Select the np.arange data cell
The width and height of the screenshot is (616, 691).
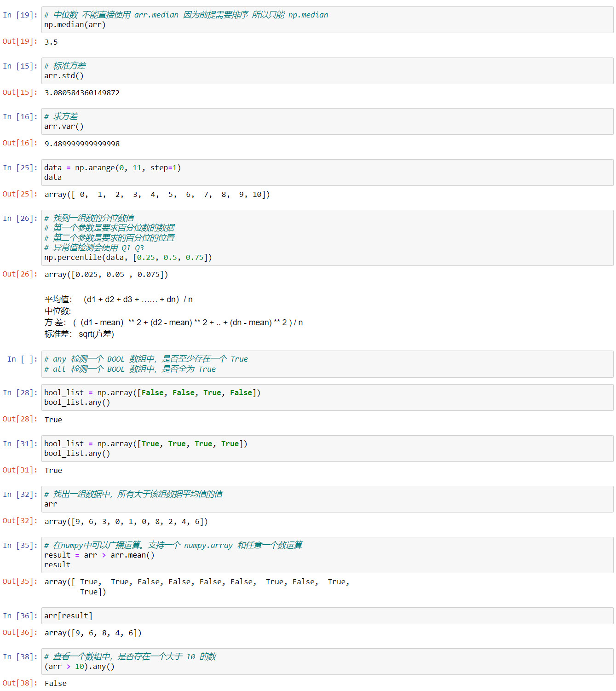pyautogui.click(x=327, y=173)
